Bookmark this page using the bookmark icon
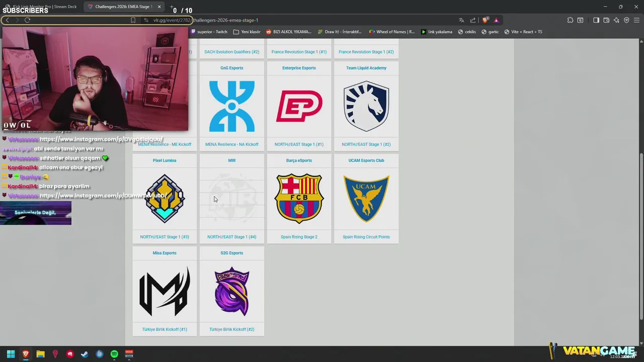Screen dimensions: 644x362 coord(133,20)
